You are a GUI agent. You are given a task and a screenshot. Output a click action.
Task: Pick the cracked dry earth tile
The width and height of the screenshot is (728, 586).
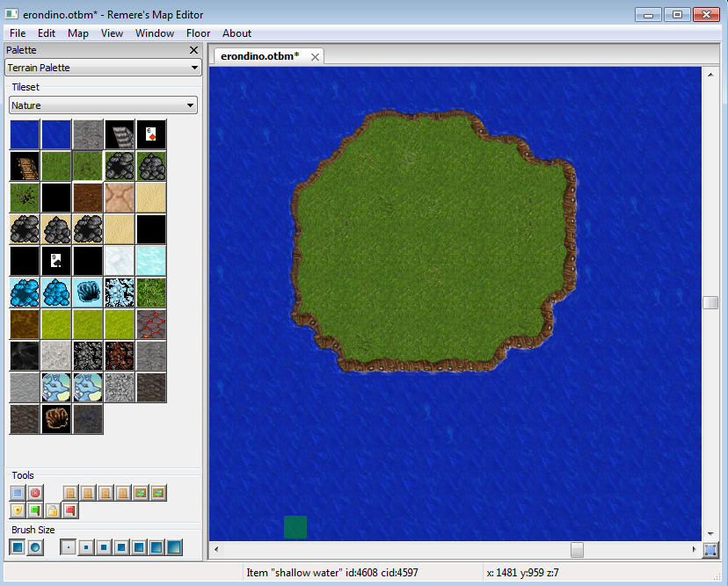tap(120, 197)
